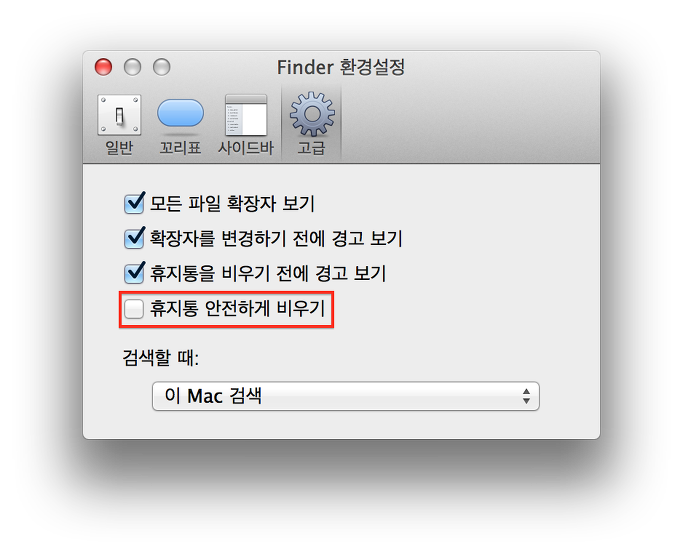Click the gray zoom window button
683x554 pixels.
(x=162, y=67)
